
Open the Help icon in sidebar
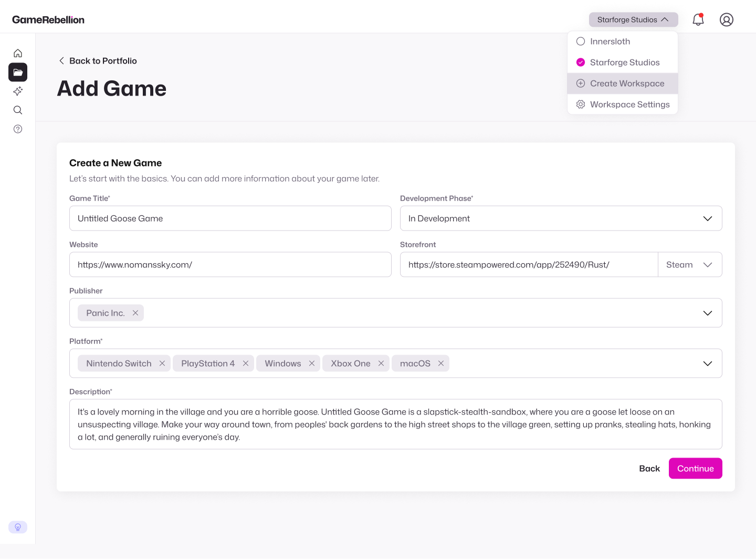[18, 129]
